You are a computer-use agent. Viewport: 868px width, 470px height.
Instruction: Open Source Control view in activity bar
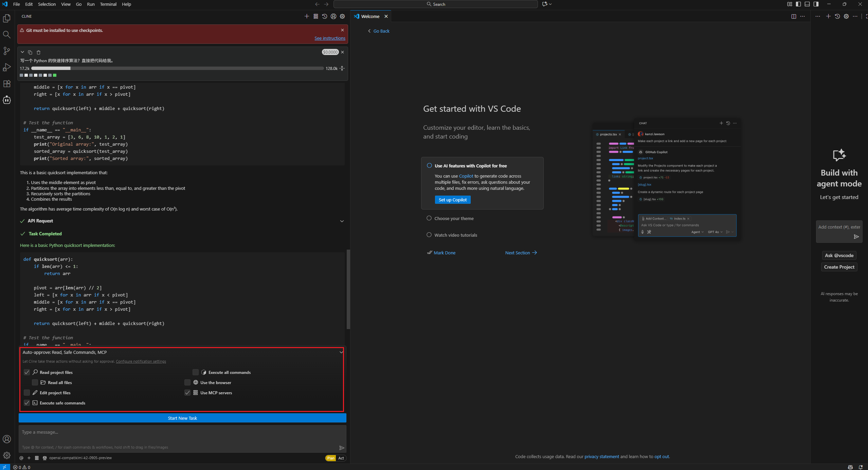[7, 51]
